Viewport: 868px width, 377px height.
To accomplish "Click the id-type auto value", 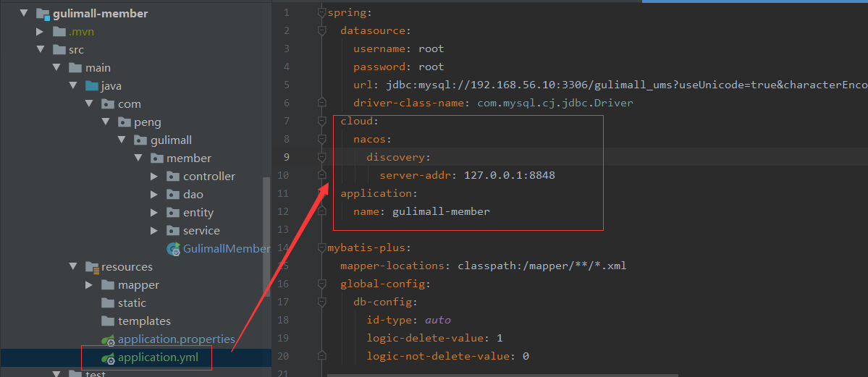I will (438, 320).
